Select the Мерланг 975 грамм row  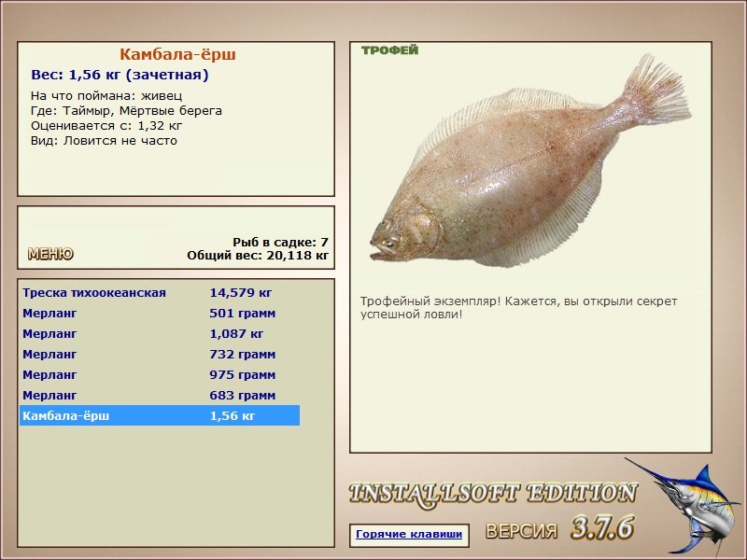160,374
